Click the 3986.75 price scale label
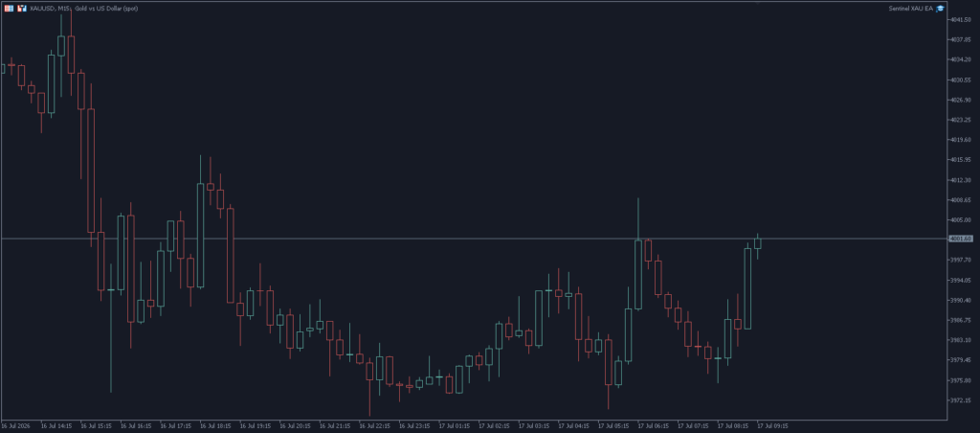 [x=961, y=320]
